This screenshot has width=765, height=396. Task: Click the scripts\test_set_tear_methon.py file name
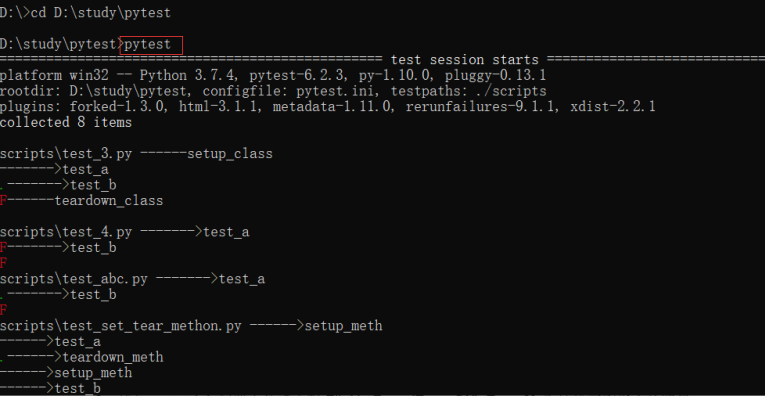coord(121,325)
